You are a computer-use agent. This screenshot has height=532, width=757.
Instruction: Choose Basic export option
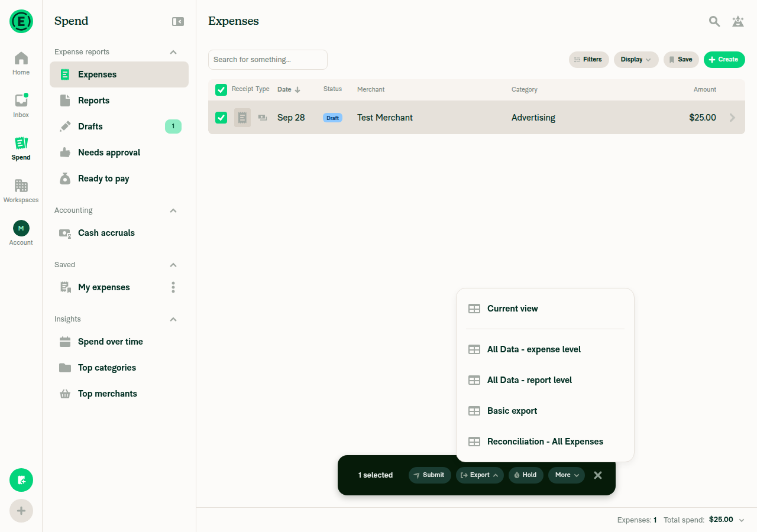tap(545, 411)
